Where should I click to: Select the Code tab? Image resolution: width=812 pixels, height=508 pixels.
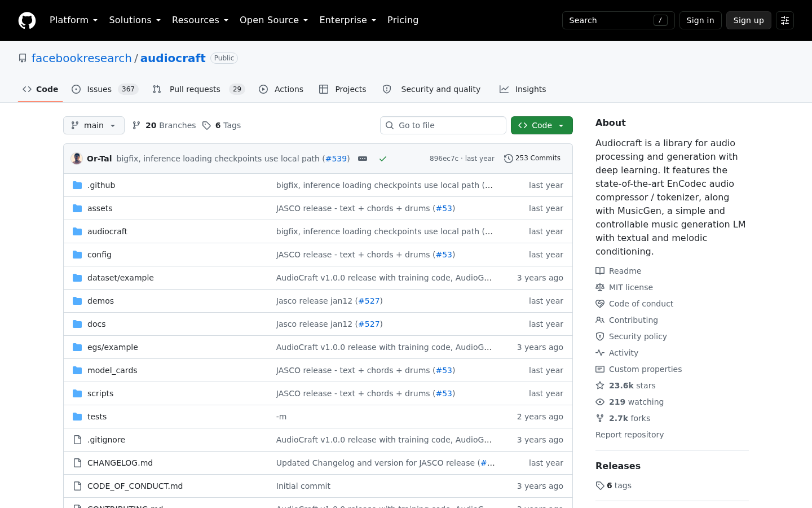coord(41,89)
